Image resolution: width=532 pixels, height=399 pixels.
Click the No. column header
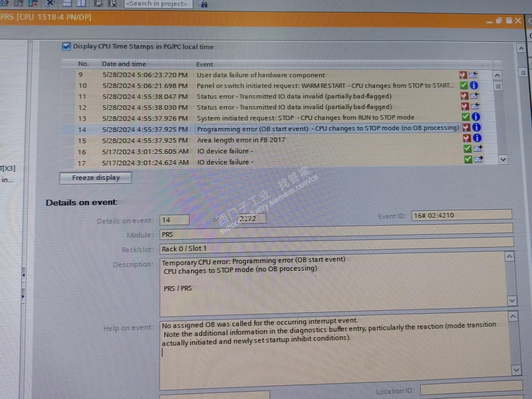83,64
